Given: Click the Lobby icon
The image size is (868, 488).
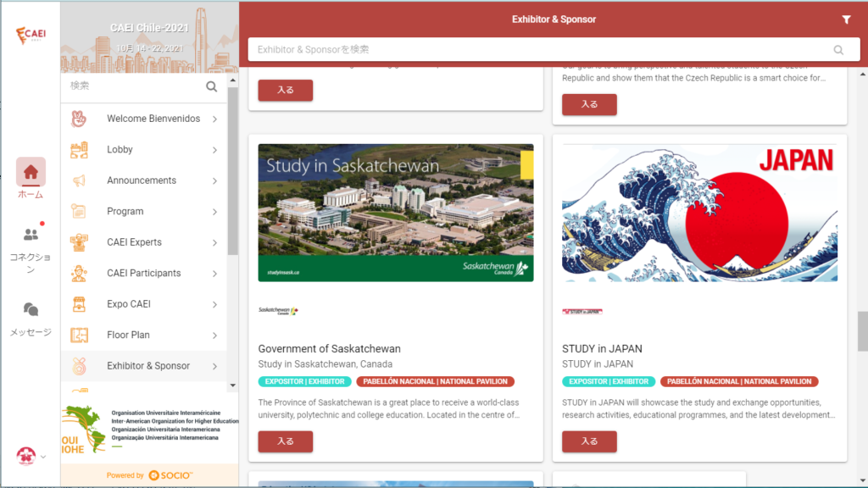Looking at the screenshot, I should pyautogui.click(x=79, y=150).
